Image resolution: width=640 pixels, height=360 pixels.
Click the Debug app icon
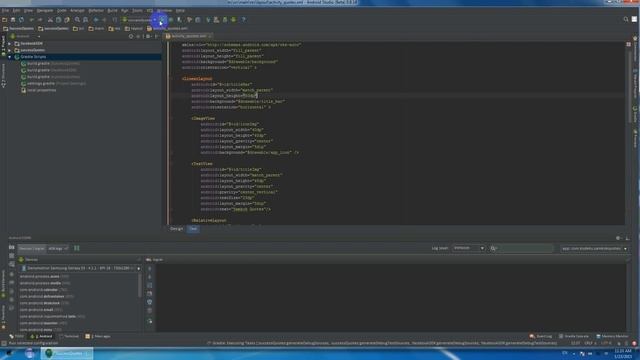(171, 20)
